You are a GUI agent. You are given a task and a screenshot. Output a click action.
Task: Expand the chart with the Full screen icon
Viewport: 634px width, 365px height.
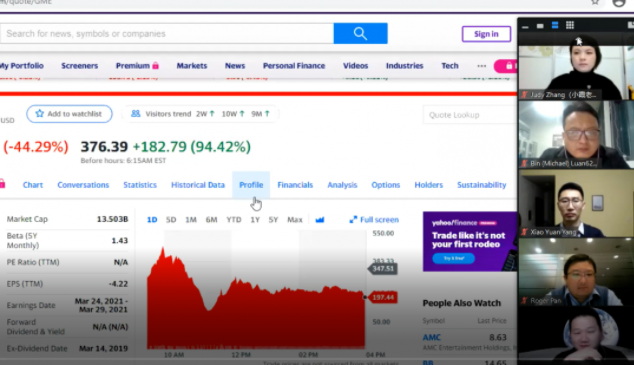coord(353,219)
